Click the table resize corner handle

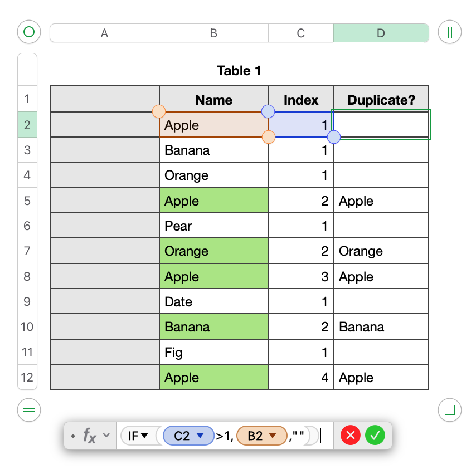449,411
